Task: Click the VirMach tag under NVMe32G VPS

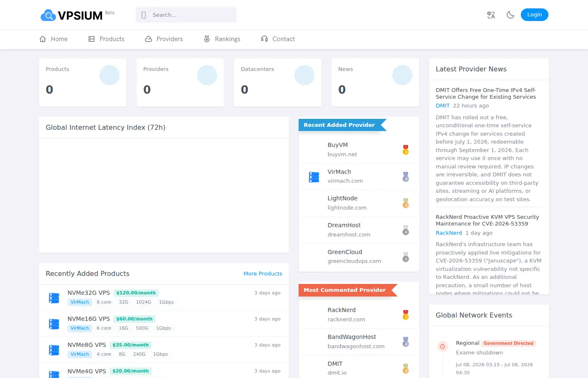Action: pyautogui.click(x=80, y=302)
